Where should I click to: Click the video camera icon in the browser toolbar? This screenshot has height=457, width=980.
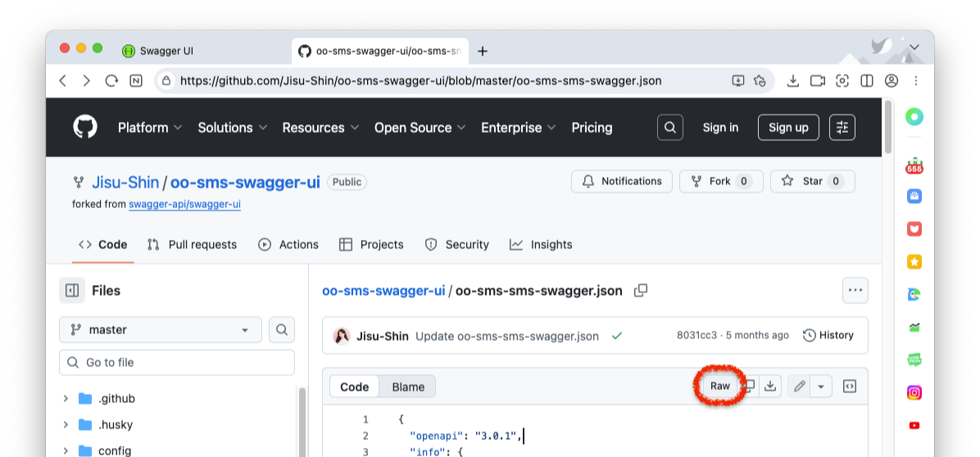coord(818,80)
